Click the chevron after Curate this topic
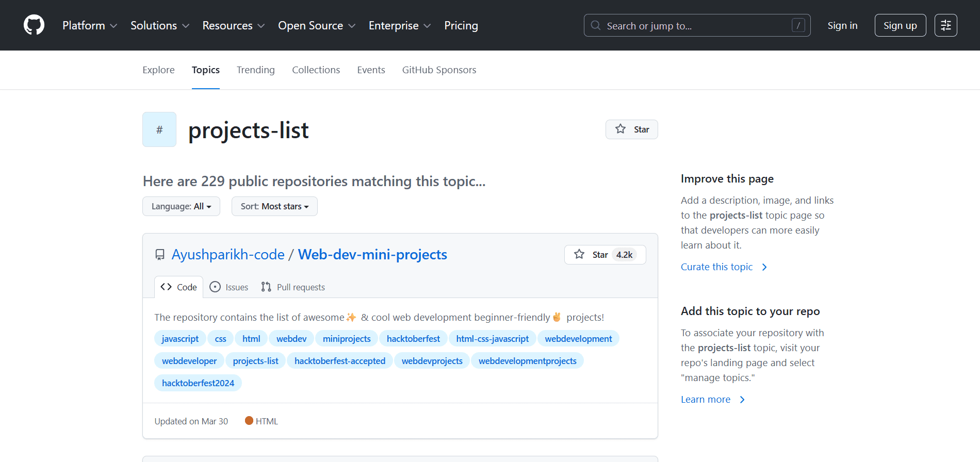The height and width of the screenshot is (462, 980). [x=764, y=267]
